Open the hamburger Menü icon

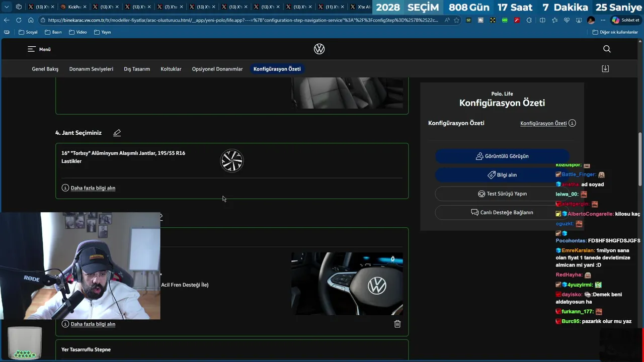click(x=31, y=49)
